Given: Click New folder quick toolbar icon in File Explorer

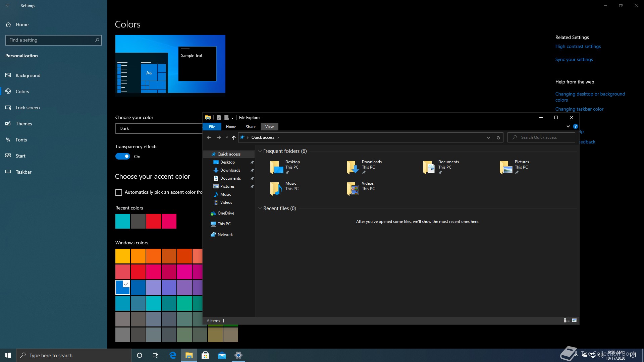Looking at the screenshot, I should pyautogui.click(x=226, y=118).
